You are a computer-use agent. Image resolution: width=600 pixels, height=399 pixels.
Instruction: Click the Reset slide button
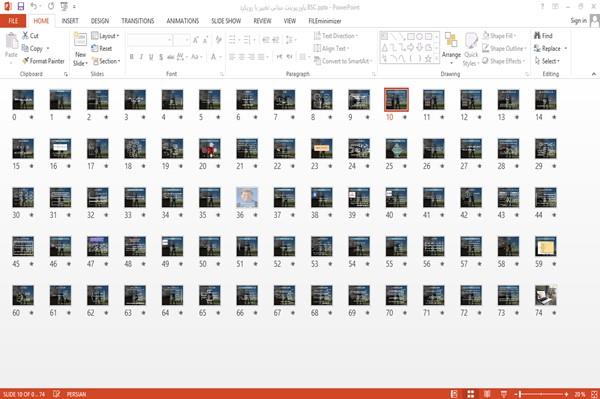(x=102, y=48)
